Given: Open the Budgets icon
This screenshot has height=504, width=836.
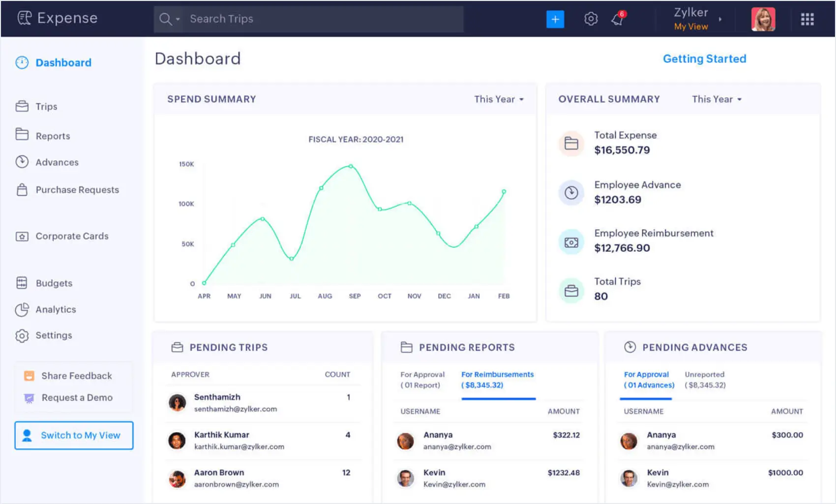Looking at the screenshot, I should (x=22, y=283).
